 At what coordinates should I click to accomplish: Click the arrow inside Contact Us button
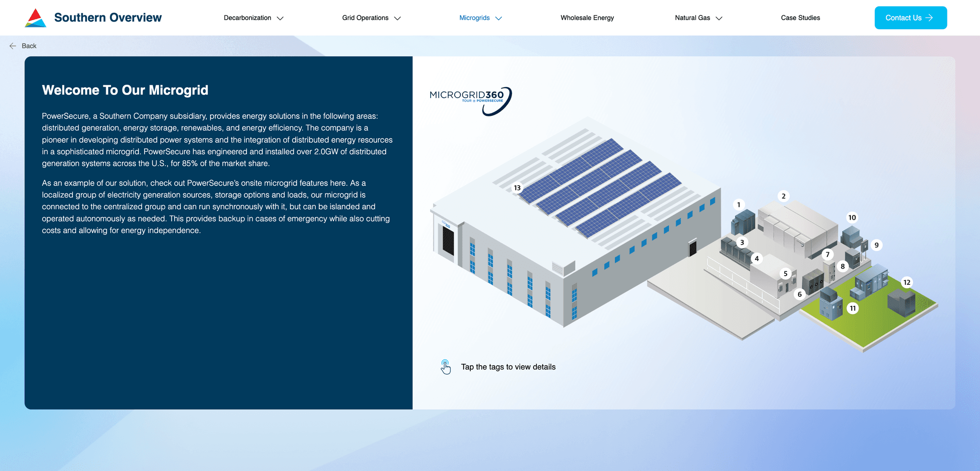929,18
